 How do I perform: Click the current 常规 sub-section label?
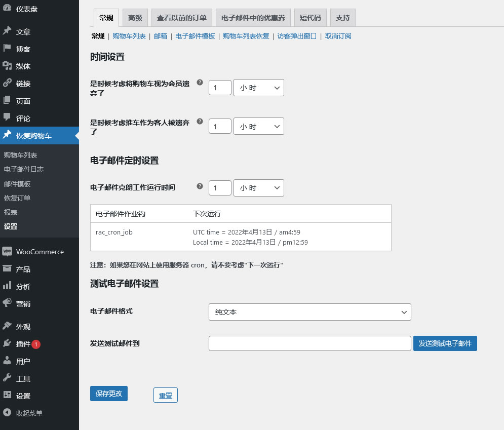98,36
